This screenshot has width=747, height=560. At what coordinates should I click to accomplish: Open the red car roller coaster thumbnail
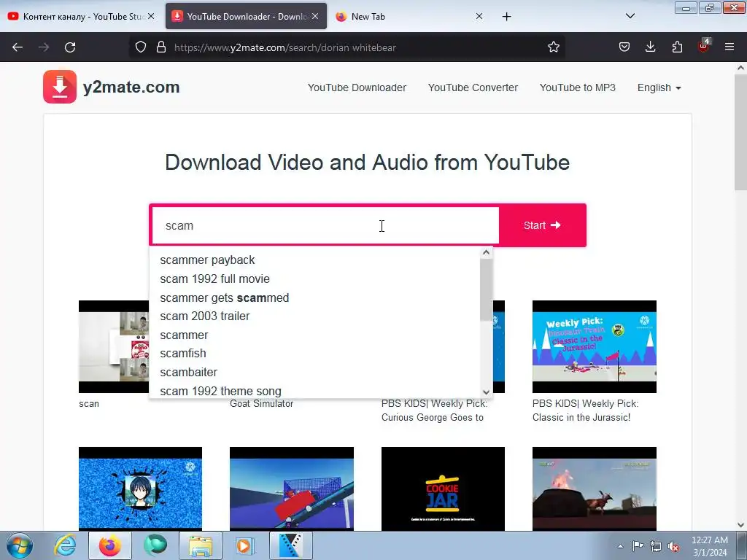coord(292,489)
